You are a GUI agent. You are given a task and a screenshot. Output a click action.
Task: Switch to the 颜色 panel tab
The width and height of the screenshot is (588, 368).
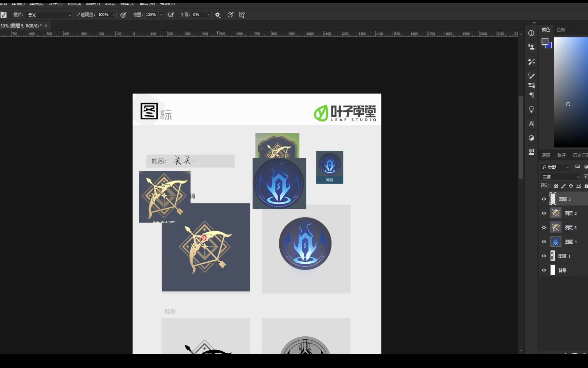[x=546, y=30]
